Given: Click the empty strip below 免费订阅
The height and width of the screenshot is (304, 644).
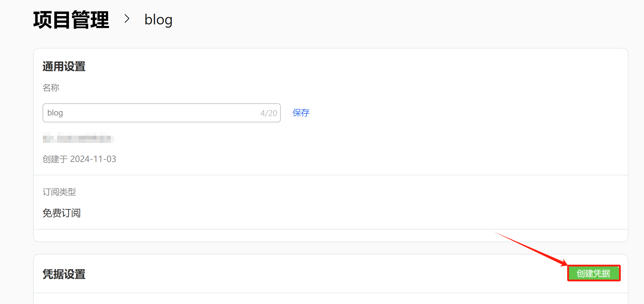Looking at the screenshot, I should tap(331, 235).
